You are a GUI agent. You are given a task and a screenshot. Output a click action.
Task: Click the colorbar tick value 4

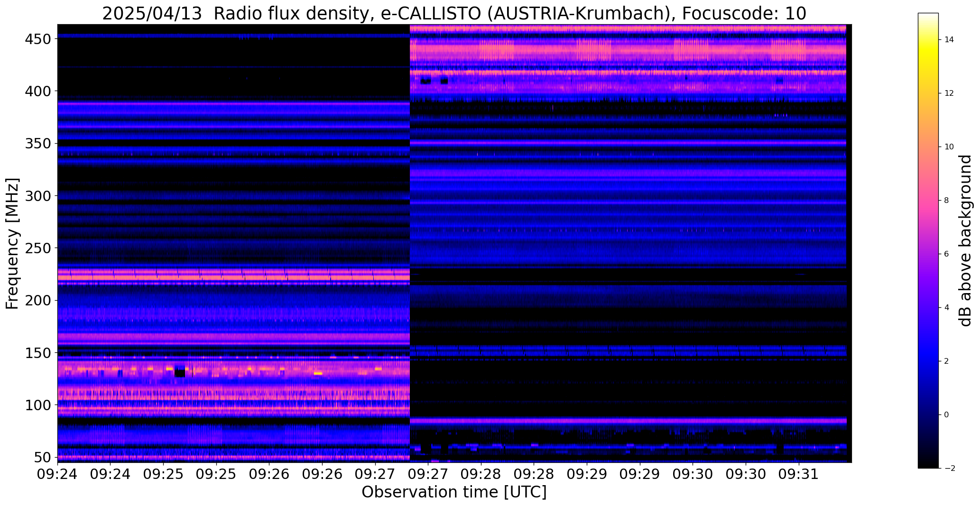tap(946, 308)
